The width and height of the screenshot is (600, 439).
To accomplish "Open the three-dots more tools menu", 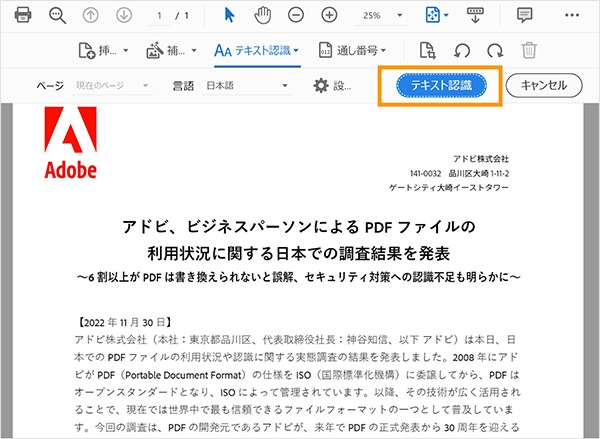I will coord(572,15).
